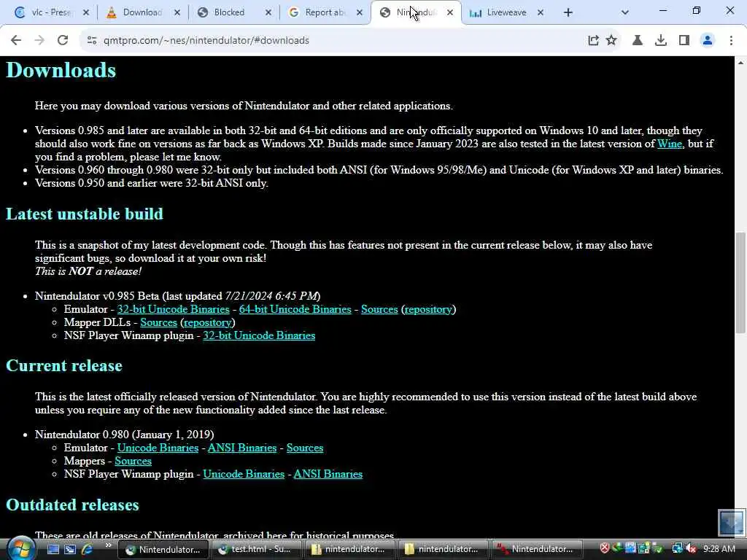Download 0.980 Emulator ANSI Binaries
Screen dimensions: 747x560
tap(242, 448)
